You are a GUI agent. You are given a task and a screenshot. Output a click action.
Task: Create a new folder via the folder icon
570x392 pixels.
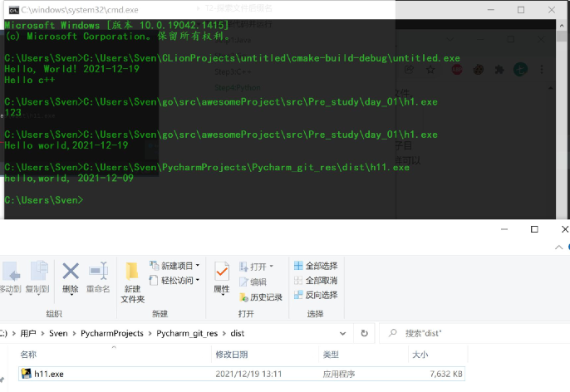click(x=132, y=272)
